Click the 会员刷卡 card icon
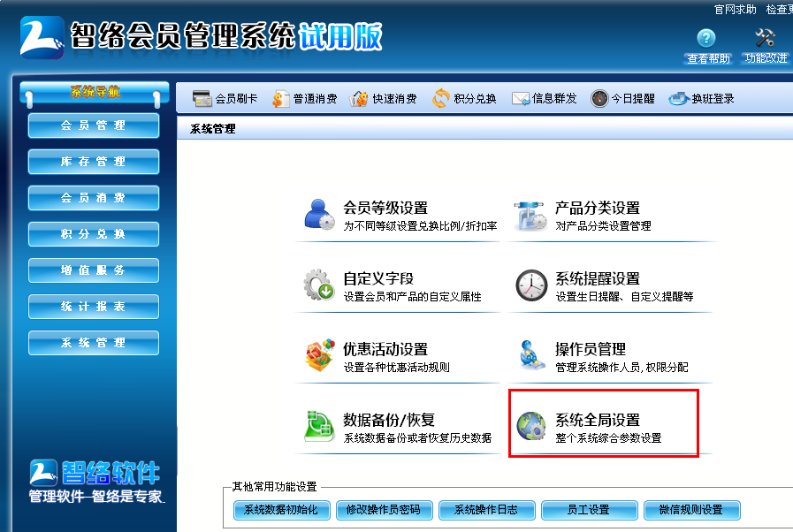 (202, 98)
